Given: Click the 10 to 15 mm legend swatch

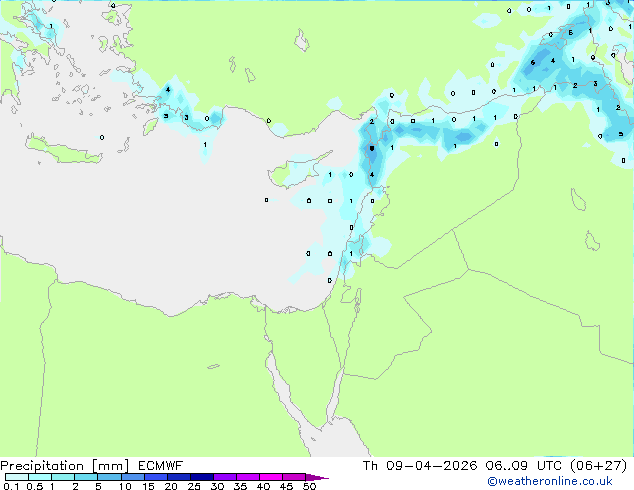Looking at the screenshot, I should point(133,477).
